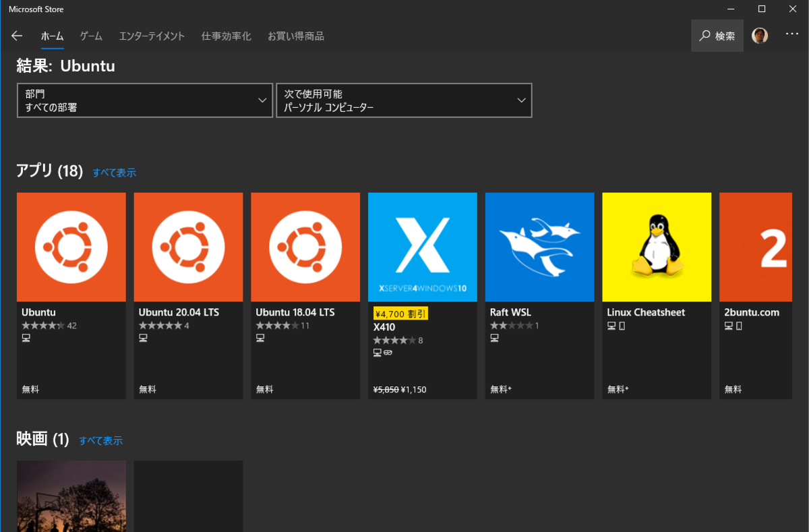Show all apps via すべて表示 link

point(114,173)
